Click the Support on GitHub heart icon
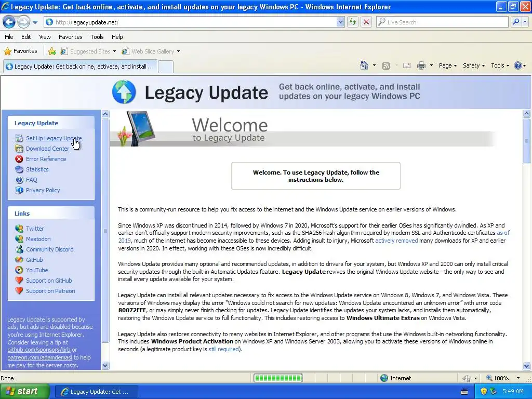The width and height of the screenshot is (532, 399). click(x=19, y=281)
